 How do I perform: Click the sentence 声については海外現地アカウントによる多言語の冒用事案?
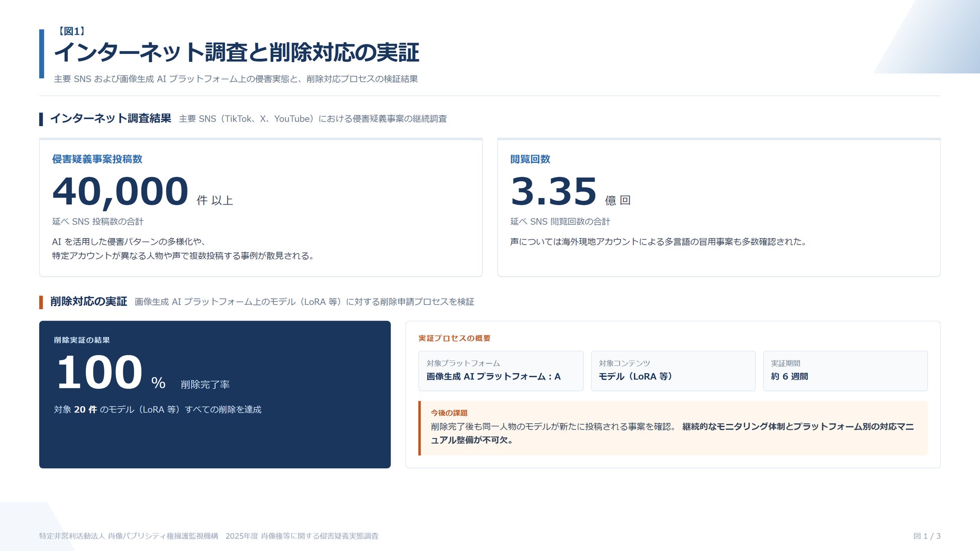point(659,242)
